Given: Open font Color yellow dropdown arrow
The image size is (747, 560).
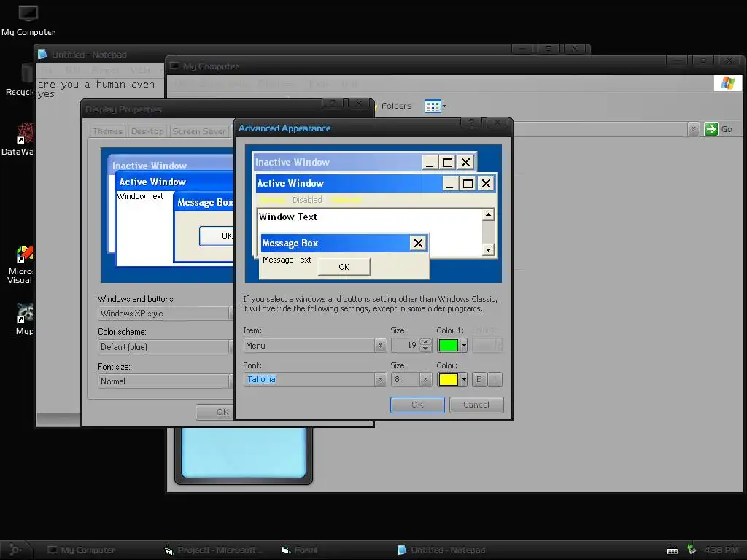Looking at the screenshot, I should point(464,379).
